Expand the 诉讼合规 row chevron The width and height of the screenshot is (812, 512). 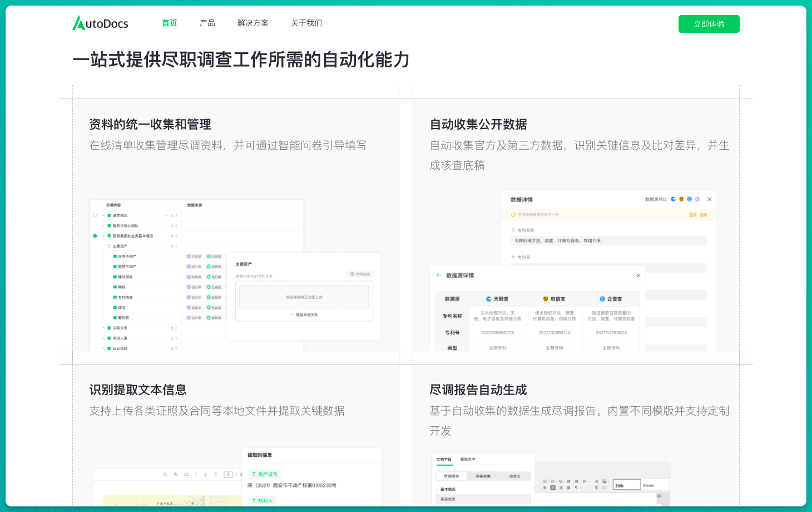click(103, 348)
